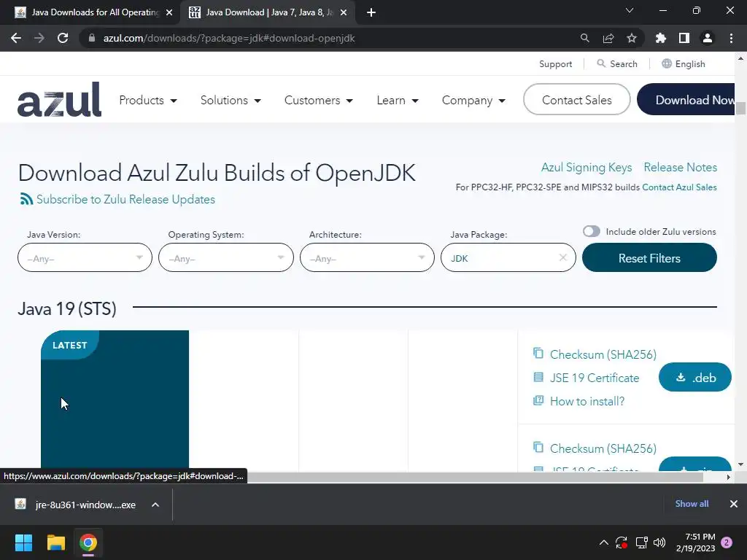This screenshot has height=560, width=747.
Task: Subscribe to Zulu Release Updates
Action: (x=125, y=199)
